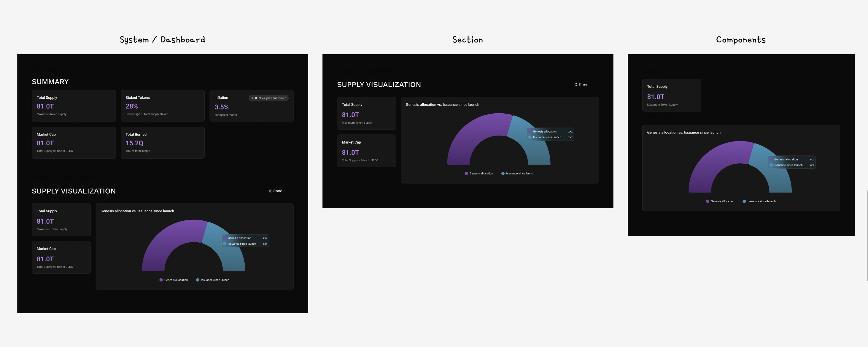This screenshot has height=347, width=868.
Task: Click 'Maximum token supply' caption in Summary
Action: pos(52,114)
